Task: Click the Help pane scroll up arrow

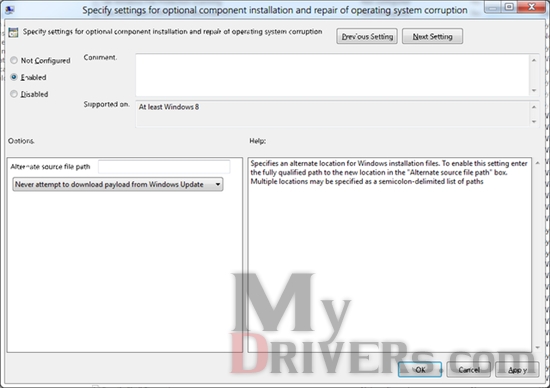Action: click(x=538, y=163)
